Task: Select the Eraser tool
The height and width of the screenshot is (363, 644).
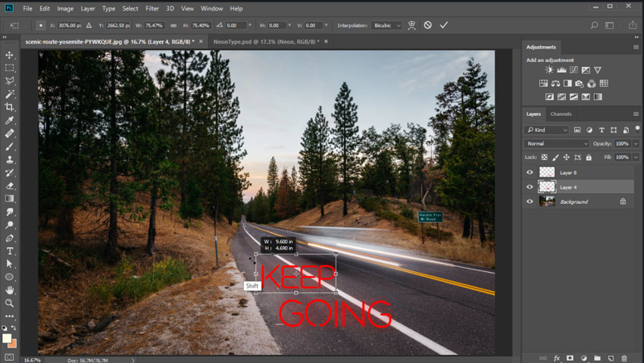Action: click(9, 186)
